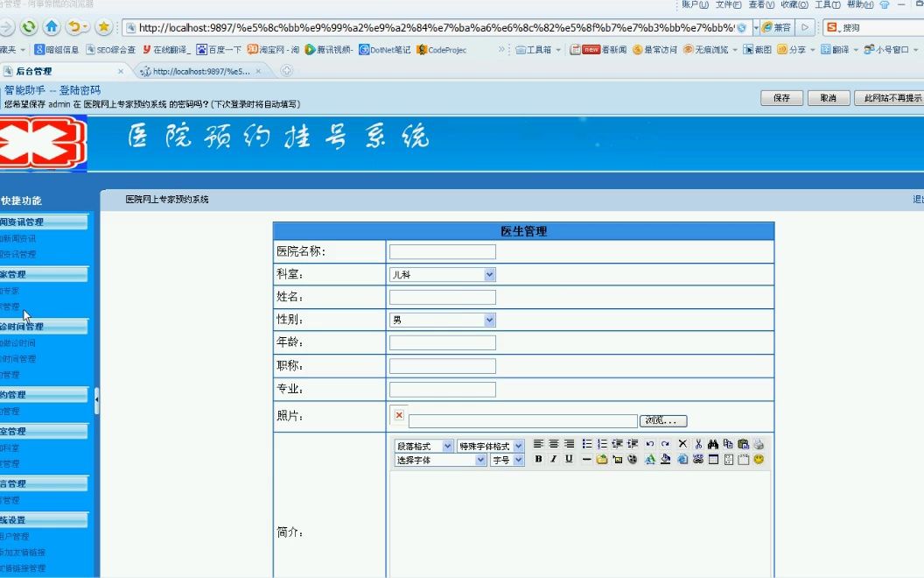Image resolution: width=924 pixels, height=578 pixels.
Task: Open the 收藏(O) menu
Action: coord(794,4)
